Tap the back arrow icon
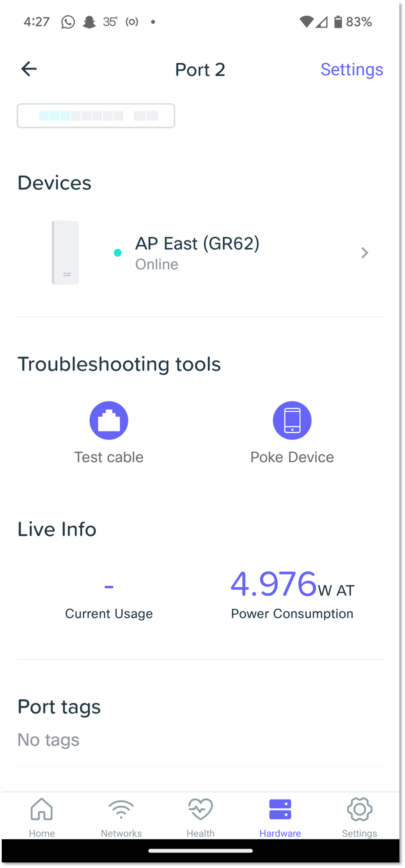Image resolution: width=405 pixels, height=868 pixels. (x=29, y=69)
